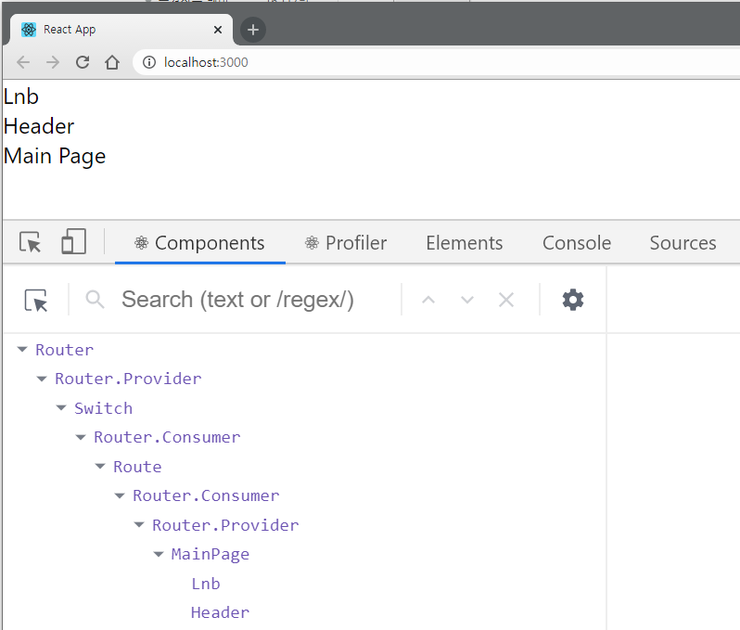The image size is (740, 630).
Task: Collapse the Route node
Action: point(100,467)
